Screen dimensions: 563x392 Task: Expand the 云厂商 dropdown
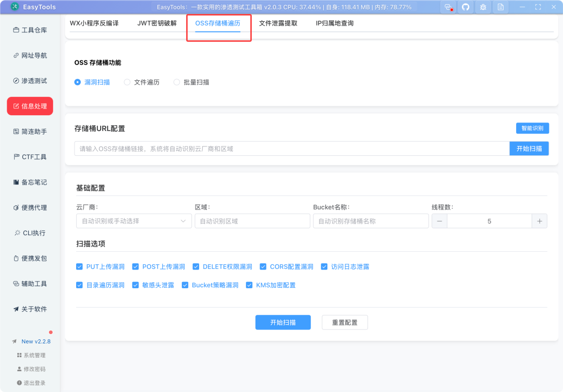tap(134, 221)
